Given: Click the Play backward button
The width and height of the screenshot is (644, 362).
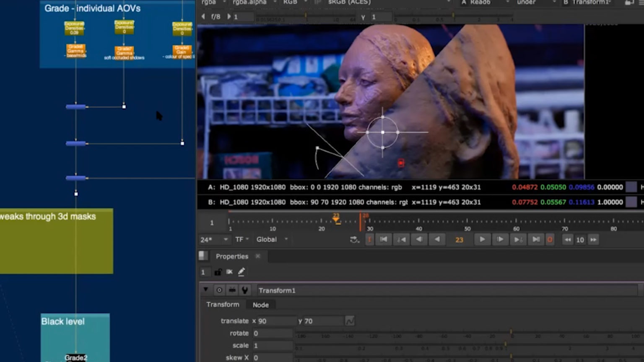Looking at the screenshot, I should (x=437, y=240).
